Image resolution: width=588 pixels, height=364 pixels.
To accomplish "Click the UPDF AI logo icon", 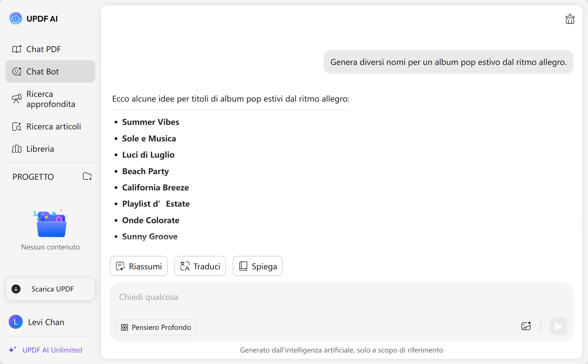I will coord(16,19).
